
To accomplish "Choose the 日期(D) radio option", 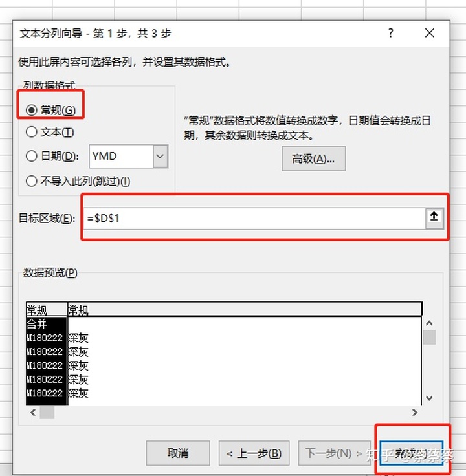I will pyautogui.click(x=32, y=156).
